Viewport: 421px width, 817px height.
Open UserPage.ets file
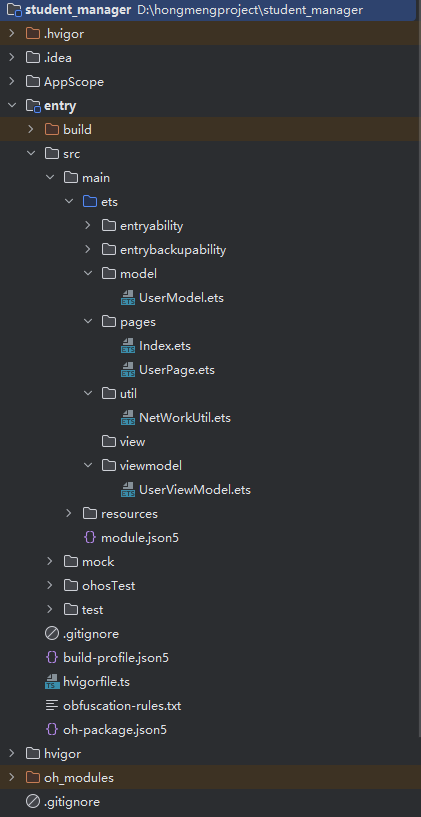click(177, 370)
